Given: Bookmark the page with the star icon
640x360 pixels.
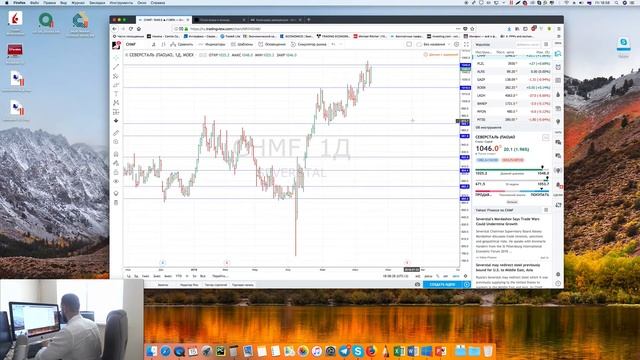Looking at the screenshot, I should coord(472,29).
